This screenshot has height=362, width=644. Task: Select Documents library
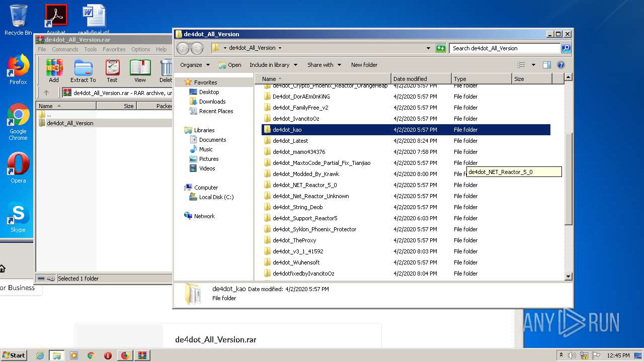[x=212, y=140]
